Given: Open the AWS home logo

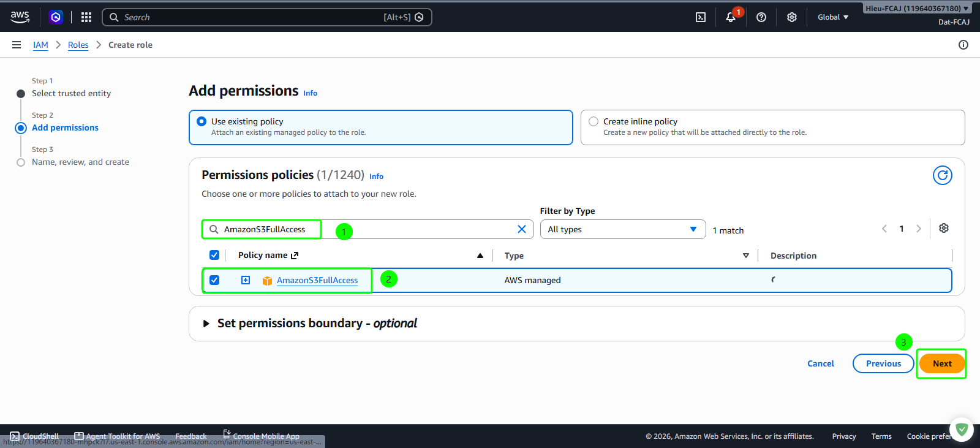Looking at the screenshot, I should pos(20,17).
